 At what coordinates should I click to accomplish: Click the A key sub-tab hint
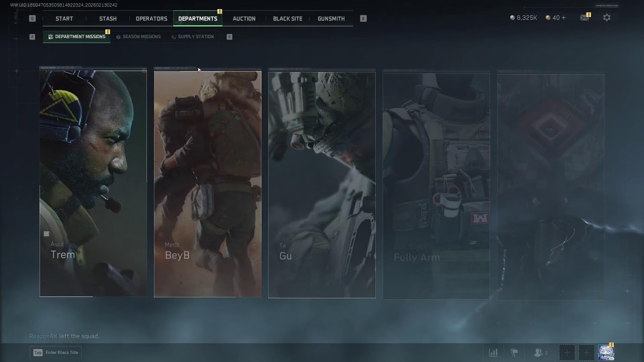[32, 37]
